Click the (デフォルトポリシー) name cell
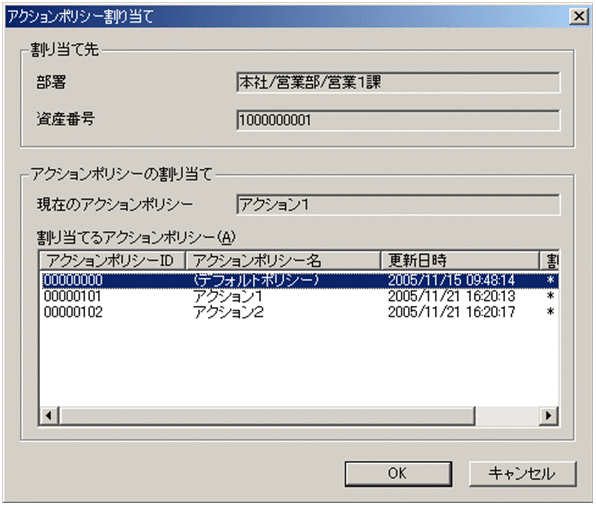 click(x=255, y=280)
